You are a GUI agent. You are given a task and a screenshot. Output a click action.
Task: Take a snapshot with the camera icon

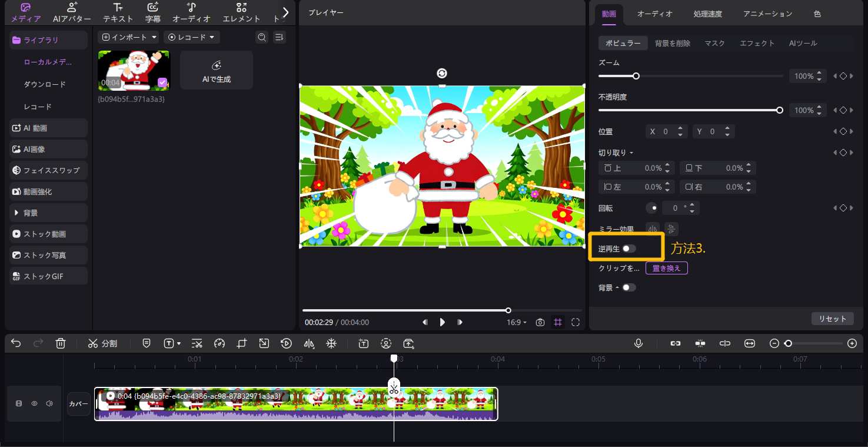tap(540, 322)
